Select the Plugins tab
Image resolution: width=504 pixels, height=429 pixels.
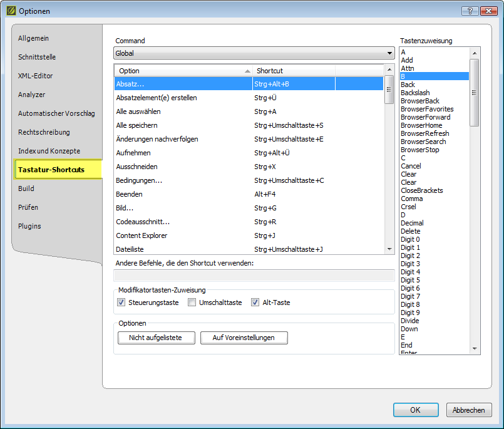[29, 226]
